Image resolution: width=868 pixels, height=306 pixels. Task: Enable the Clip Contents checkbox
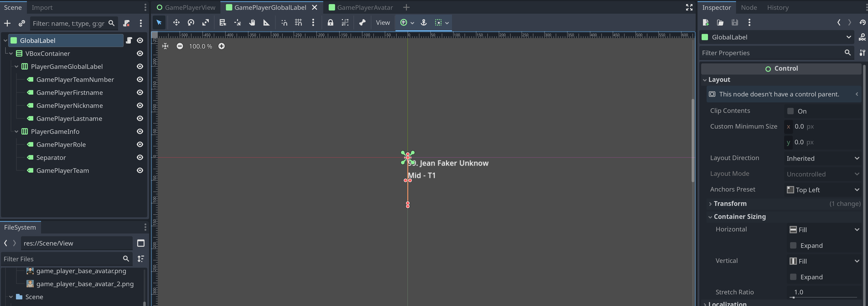click(790, 111)
